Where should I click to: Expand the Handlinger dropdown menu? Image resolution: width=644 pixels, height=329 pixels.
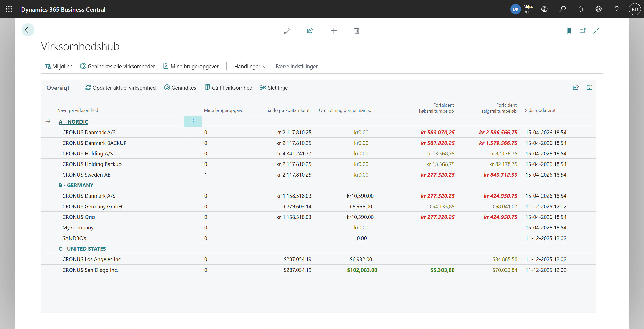250,67
